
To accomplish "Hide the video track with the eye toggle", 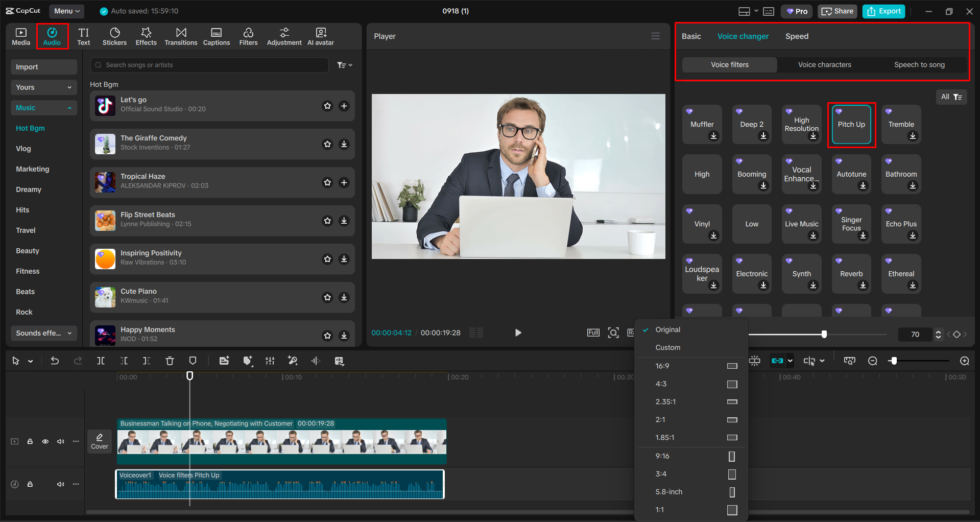I will tap(45, 441).
